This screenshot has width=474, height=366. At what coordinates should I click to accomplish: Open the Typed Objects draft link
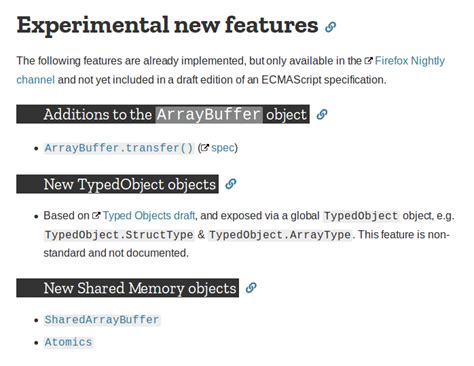click(x=149, y=215)
